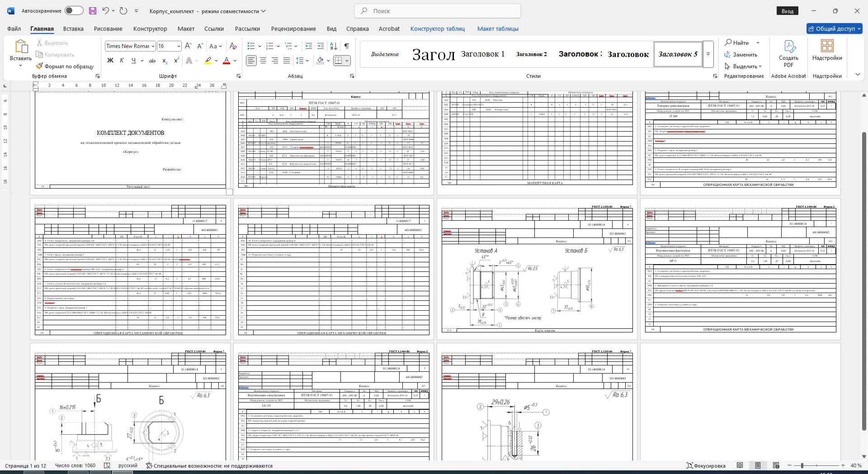Click the Общий доступ button
The height and width of the screenshot is (474, 868).
(835, 28)
